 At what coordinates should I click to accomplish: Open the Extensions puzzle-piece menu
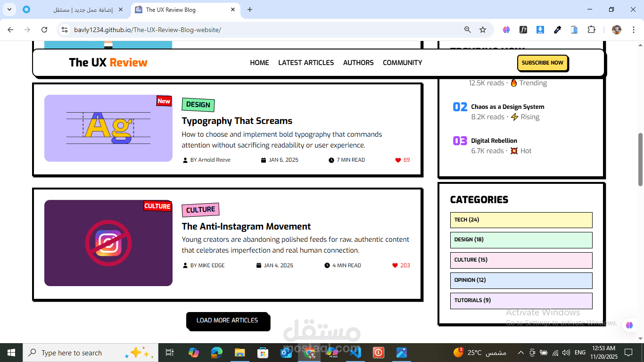coord(591,30)
